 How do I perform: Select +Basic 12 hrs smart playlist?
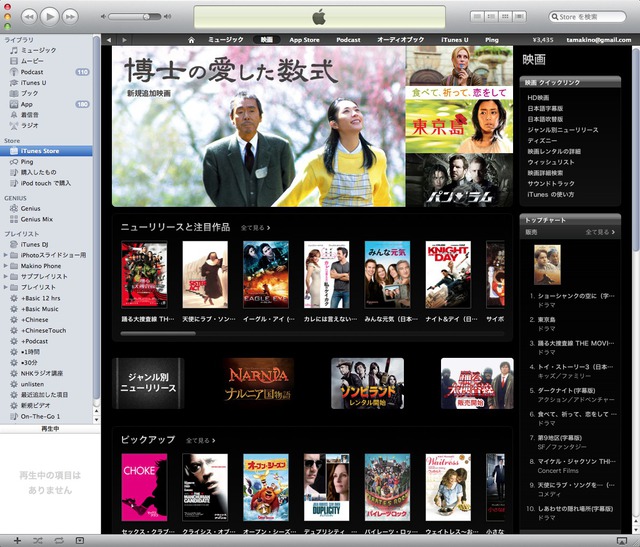tap(46, 298)
